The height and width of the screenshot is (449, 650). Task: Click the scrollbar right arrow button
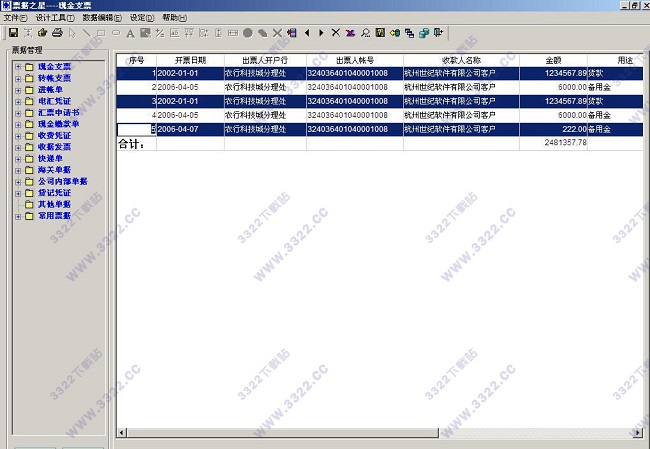pos(638,433)
